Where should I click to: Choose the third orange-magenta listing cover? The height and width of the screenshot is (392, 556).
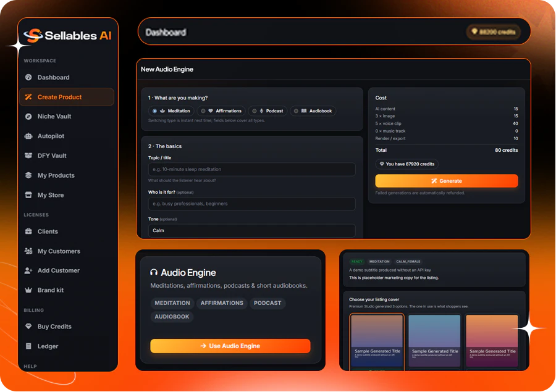[492, 340]
